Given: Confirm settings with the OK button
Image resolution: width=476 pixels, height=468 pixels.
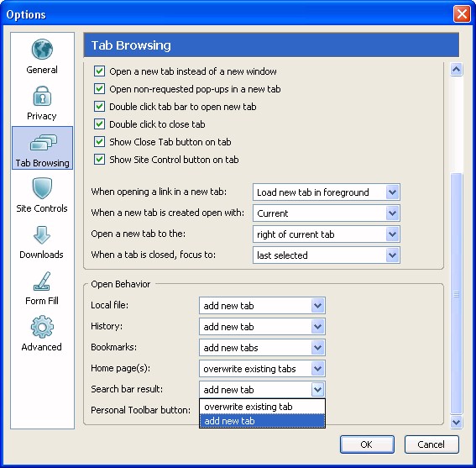Looking at the screenshot, I should [367, 444].
